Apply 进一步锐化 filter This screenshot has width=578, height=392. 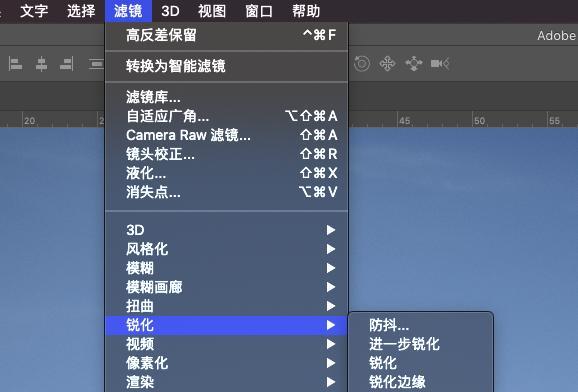(x=421, y=344)
